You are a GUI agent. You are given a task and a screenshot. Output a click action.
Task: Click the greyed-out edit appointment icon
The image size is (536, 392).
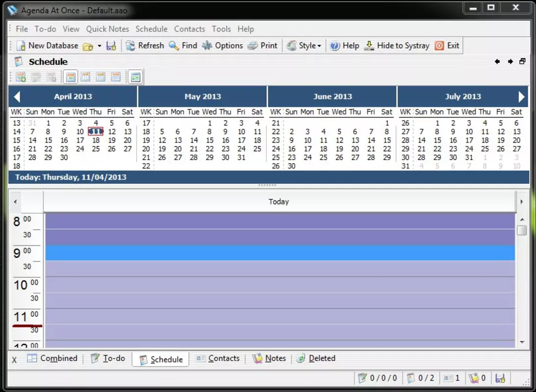(x=36, y=77)
